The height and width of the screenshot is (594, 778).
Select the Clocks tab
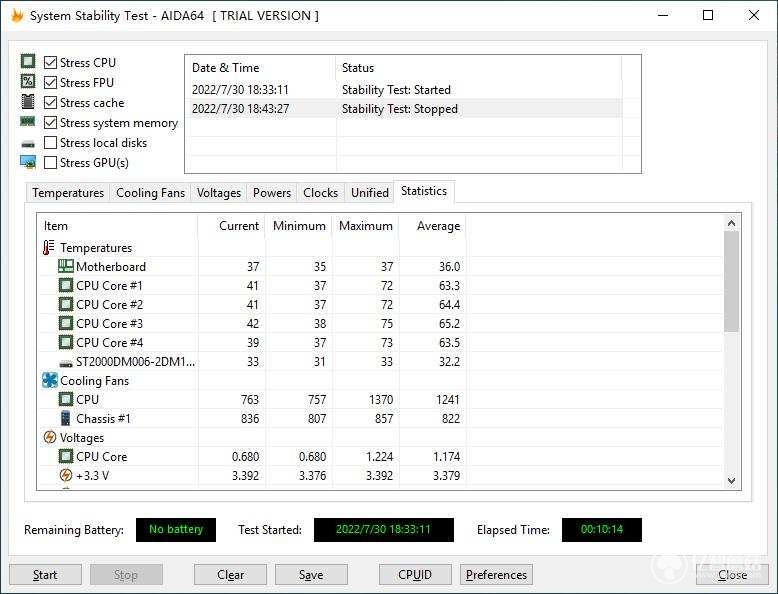321,193
